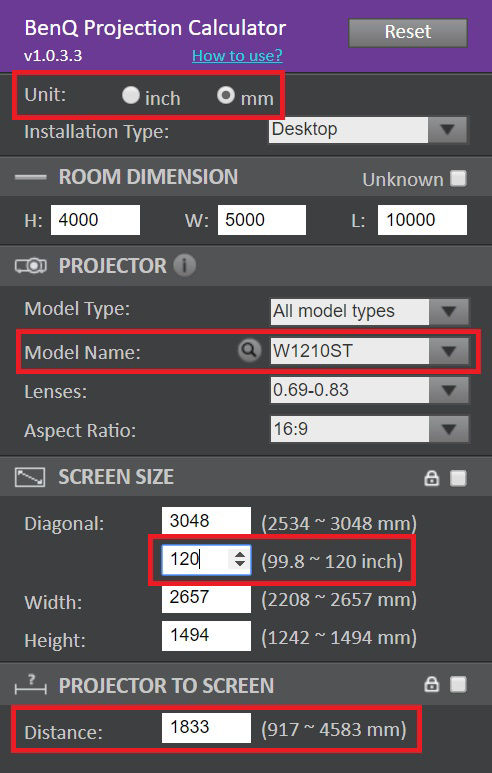The width and height of the screenshot is (492, 773).
Task: Open the Lenses 0.69-0.83 dropdown
Action: [x=369, y=390]
